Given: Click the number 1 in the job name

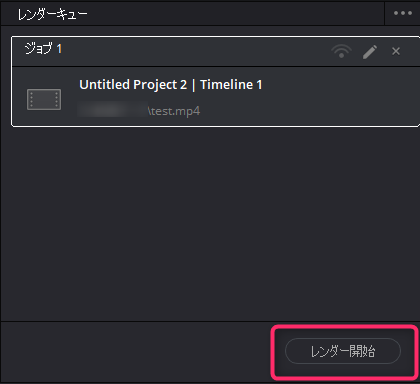Looking at the screenshot, I should click(59, 49).
